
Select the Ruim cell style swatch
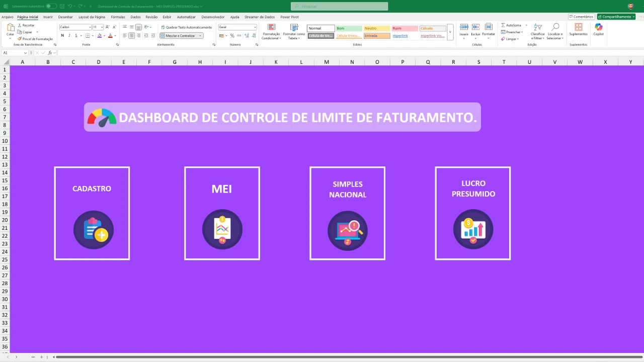405,29
